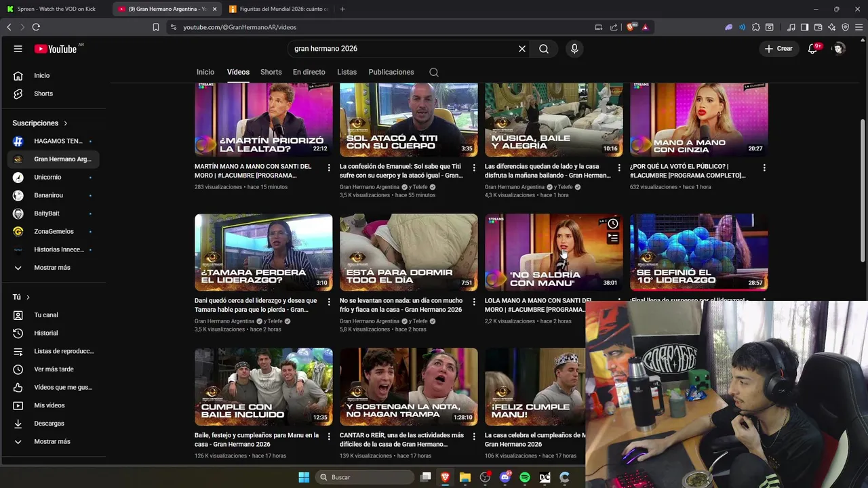
Task: Open the Brave Rewards triangle icon
Action: click(645, 27)
